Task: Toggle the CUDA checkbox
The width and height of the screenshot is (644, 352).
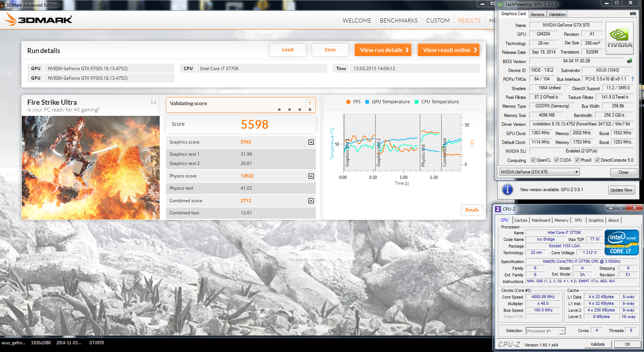Action: (x=556, y=160)
